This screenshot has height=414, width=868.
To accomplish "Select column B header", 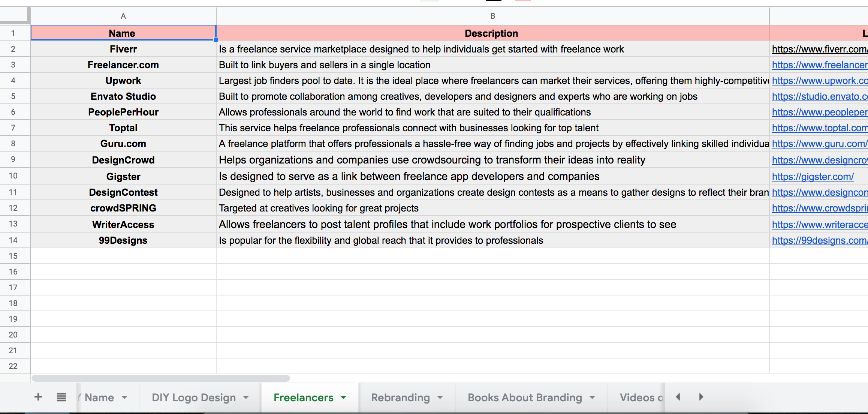I will pyautogui.click(x=492, y=16).
